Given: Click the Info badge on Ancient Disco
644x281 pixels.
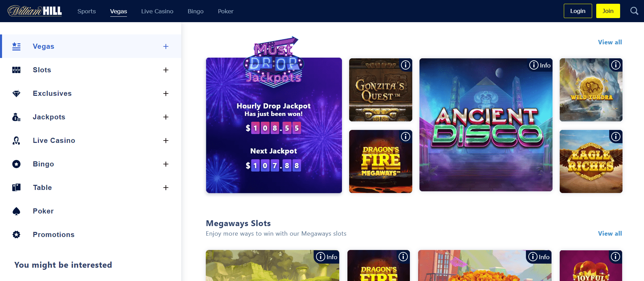Looking at the screenshot, I should tap(540, 65).
